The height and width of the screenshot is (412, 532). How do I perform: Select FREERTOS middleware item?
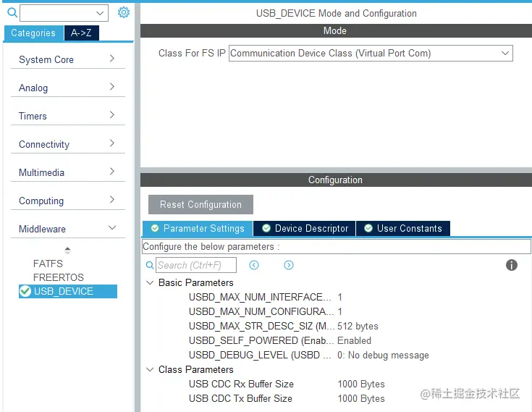click(59, 277)
